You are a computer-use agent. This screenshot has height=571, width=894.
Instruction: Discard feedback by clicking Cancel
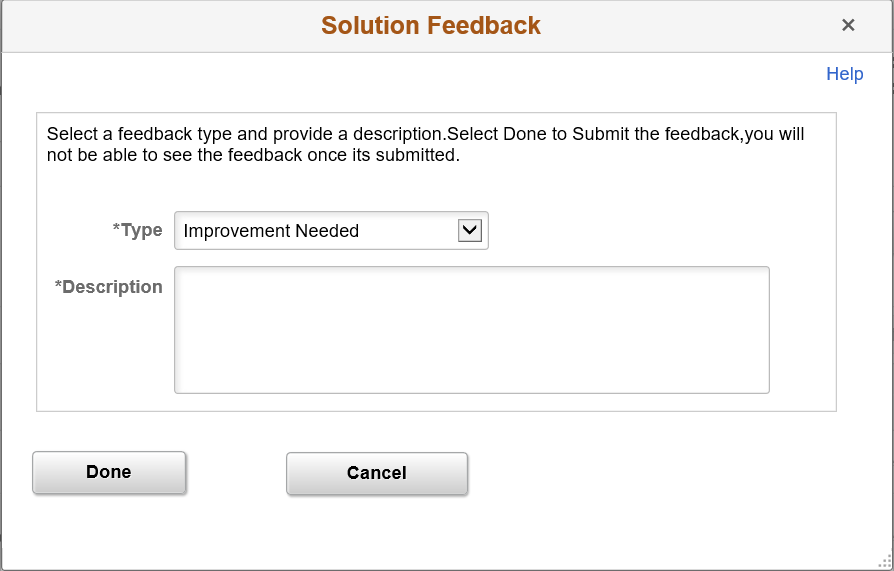[376, 473]
